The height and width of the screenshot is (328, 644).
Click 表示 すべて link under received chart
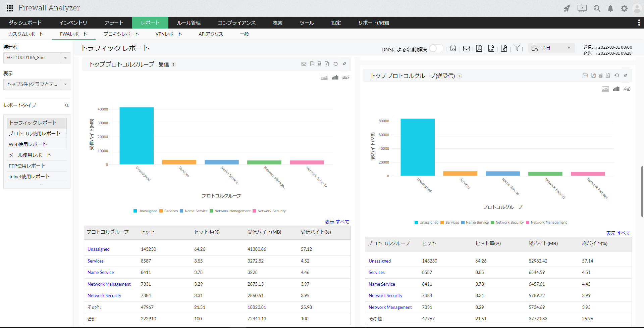tap(337, 222)
